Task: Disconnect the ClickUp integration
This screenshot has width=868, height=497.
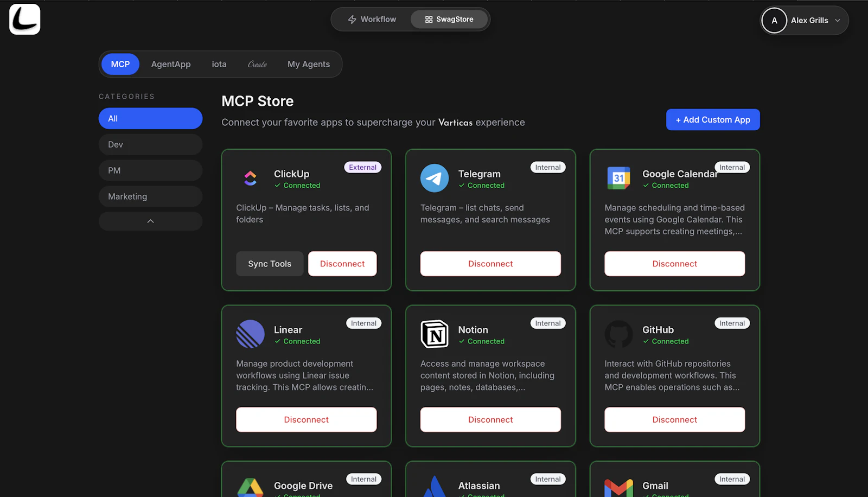Action: tap(342, 264)
